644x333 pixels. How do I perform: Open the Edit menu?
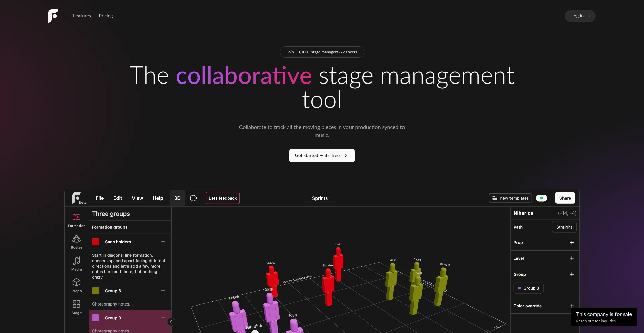tap(118, 198)
